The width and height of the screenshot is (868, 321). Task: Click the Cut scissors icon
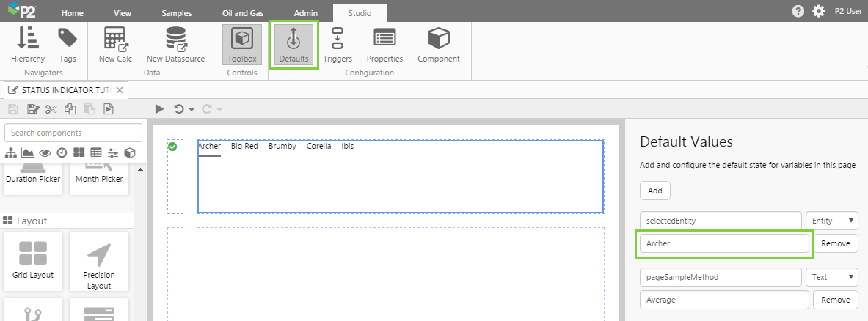pos(51,109)
